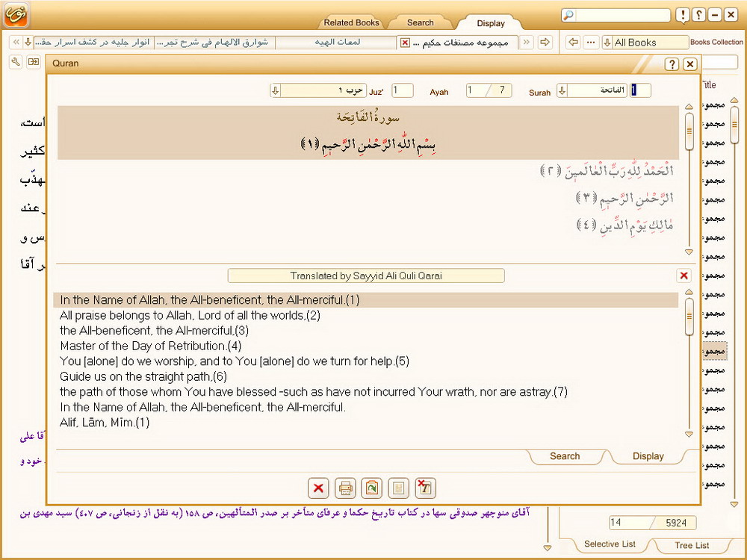The image size is (747, 560).
Task: Click the print icon in Quran dialog
Action: (345, 488)
